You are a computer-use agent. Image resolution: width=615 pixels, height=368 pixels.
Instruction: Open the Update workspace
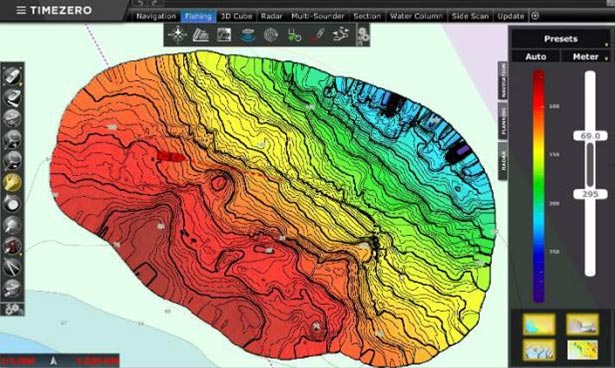511,16
